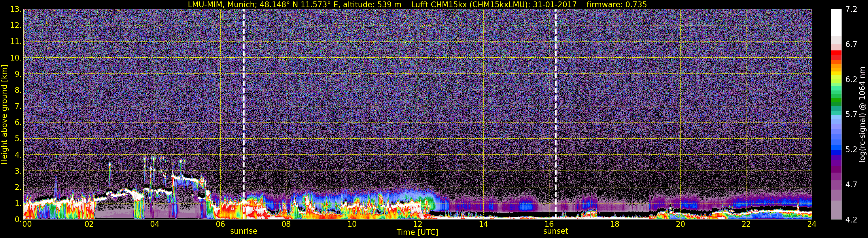Image resolution: width=868 pixels, height=238 pixels.
Task: Click the y-axis tick label '10.'
Action: coord(16,58)
